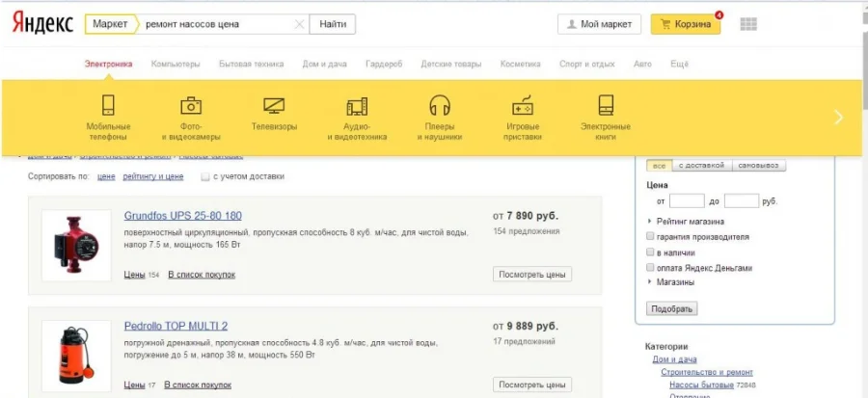Open the Корзина cart button
Image resolution: width=868 pixels, height=398 pixels.
point(686,24)
